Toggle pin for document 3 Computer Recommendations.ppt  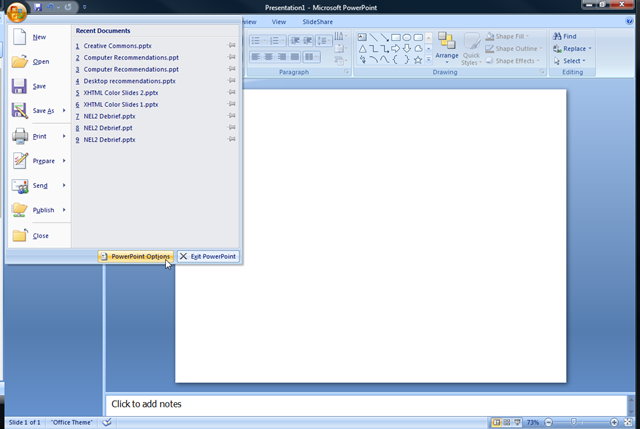(x=232, y=69)
